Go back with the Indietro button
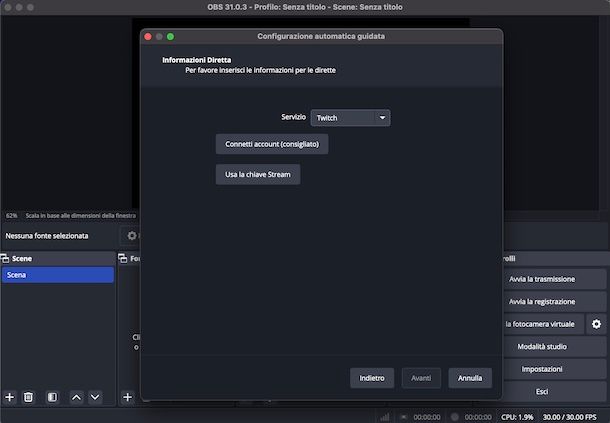This screenshot has width=610, height=423. point(372,378)
